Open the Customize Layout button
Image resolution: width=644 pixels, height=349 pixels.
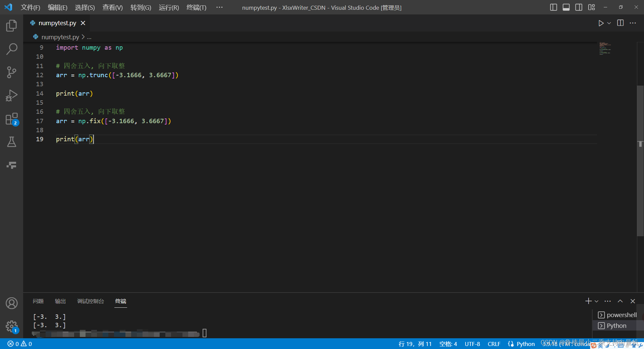pos(591,7)
